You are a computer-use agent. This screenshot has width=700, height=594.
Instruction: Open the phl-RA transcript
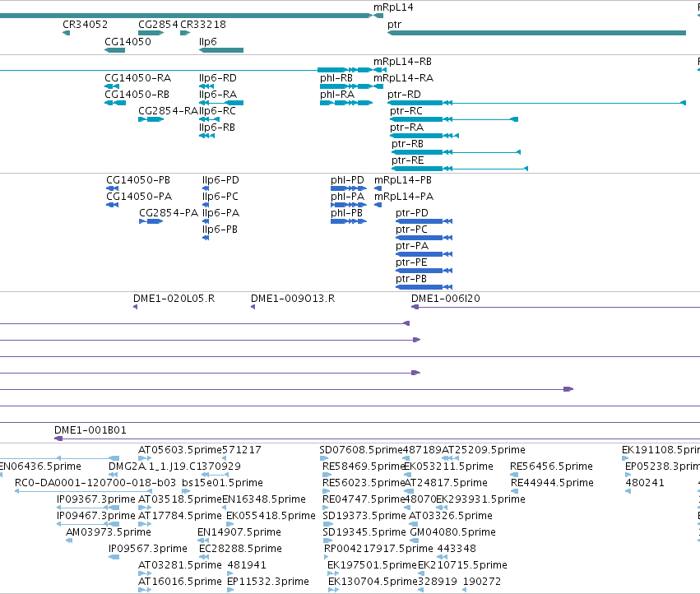click(346, 103)
